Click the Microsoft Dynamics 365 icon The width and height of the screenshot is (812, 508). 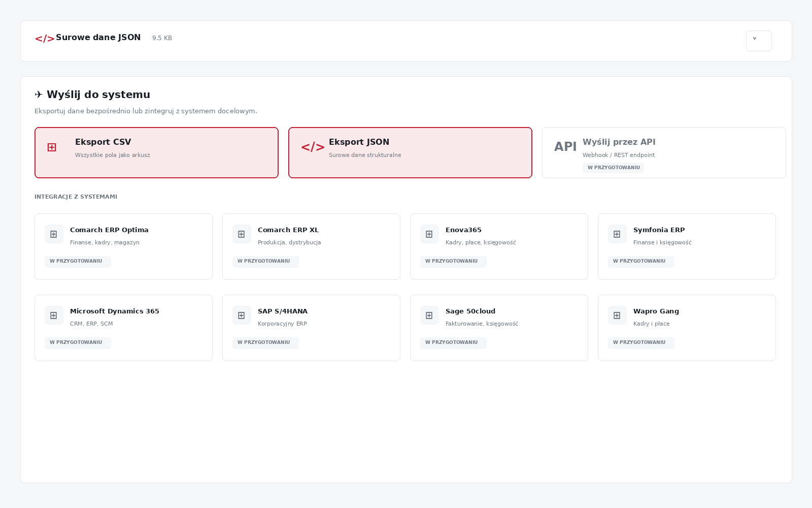(x=54, y=315)
